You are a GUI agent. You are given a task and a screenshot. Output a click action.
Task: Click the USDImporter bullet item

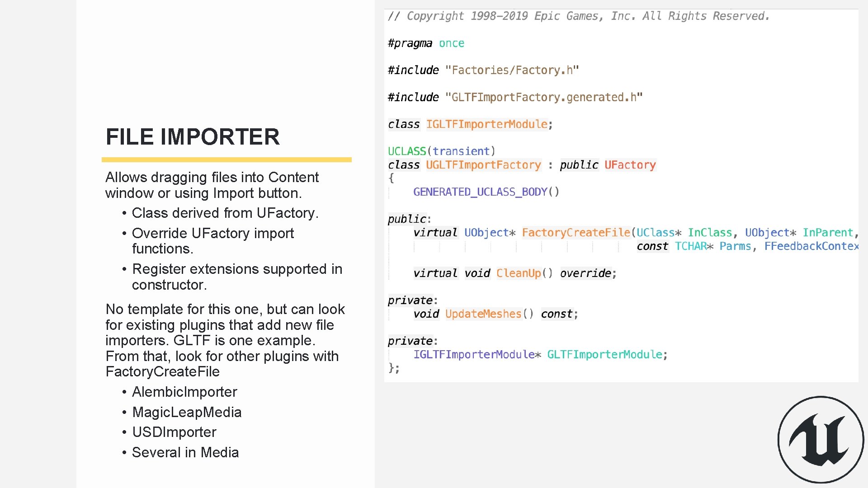click(x=174, y=432)
